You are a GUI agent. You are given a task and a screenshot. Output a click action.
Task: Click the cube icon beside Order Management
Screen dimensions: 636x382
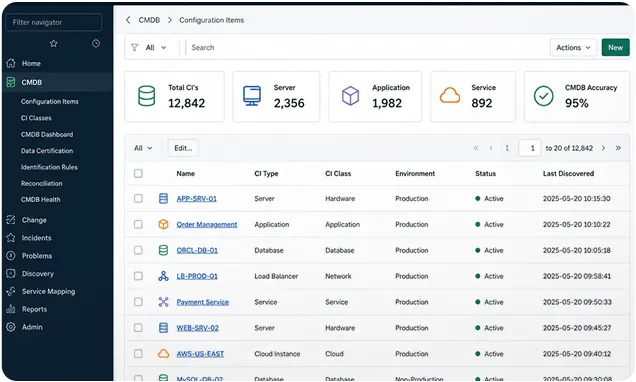163,224
